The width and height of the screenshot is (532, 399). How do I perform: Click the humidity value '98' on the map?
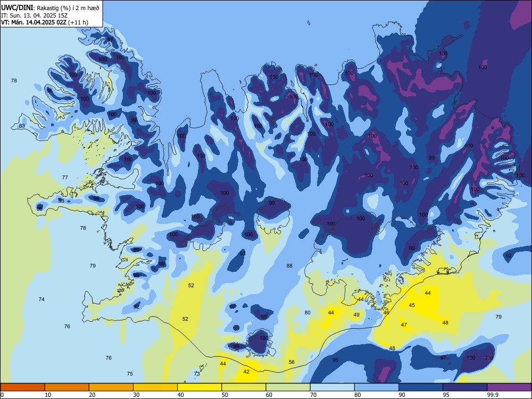(134, 120)
